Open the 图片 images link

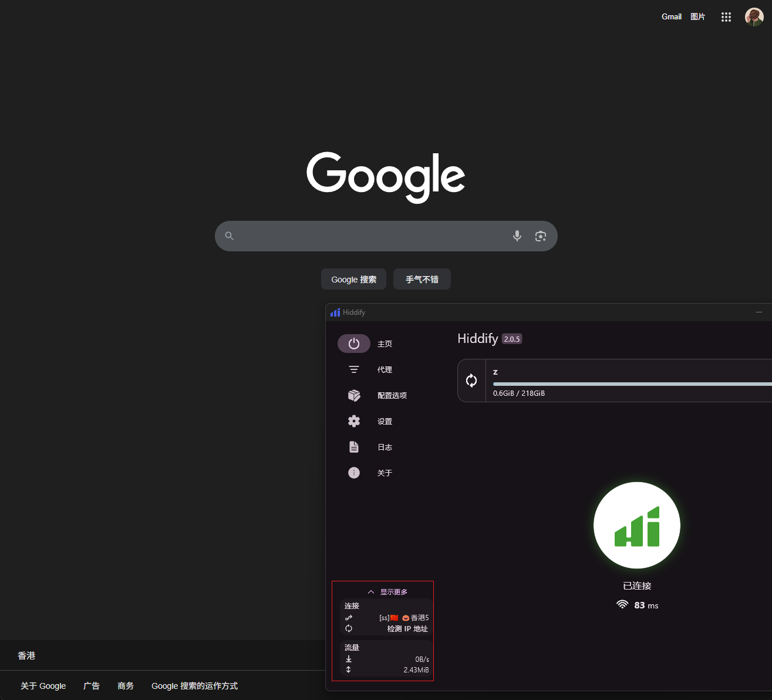(697, 16)
